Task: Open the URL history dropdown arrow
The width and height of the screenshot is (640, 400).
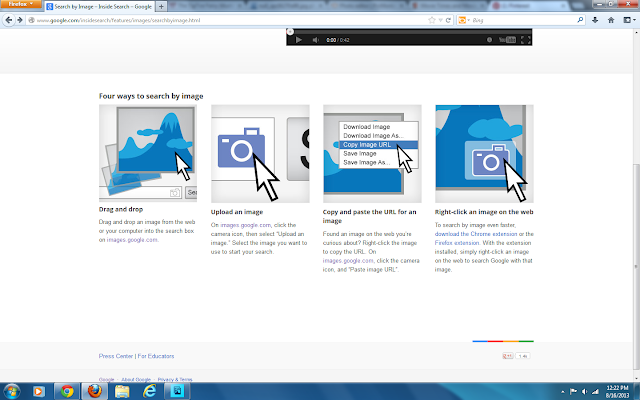Action: (x=441, y=20)
